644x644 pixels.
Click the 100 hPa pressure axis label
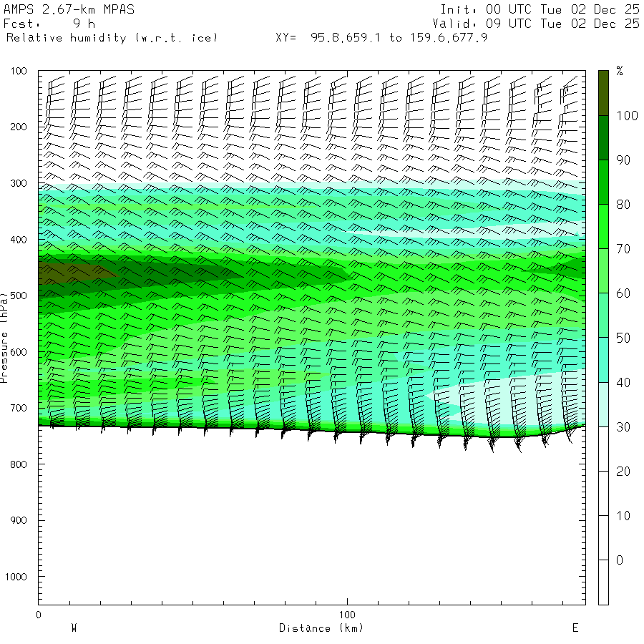[x=19, y=71]
